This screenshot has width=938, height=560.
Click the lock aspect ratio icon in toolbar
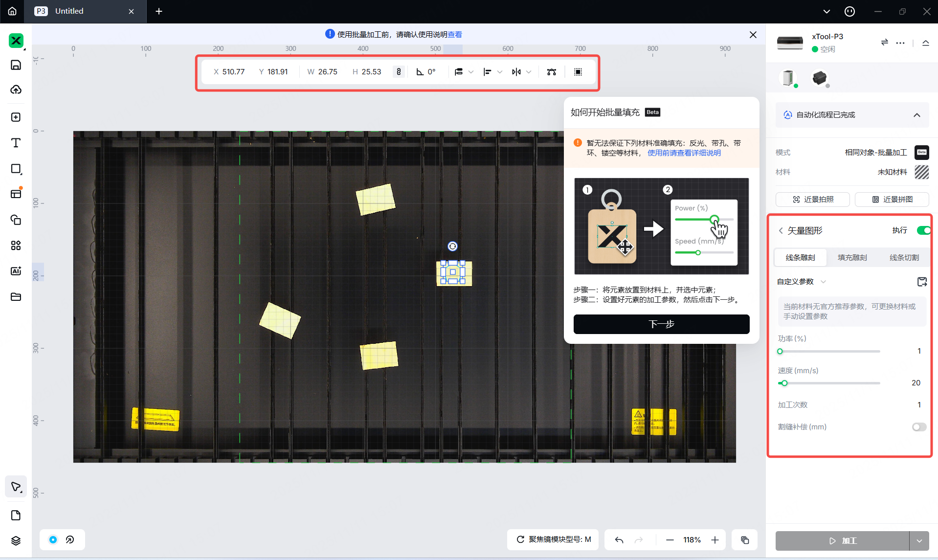click(x=399, y=71)
